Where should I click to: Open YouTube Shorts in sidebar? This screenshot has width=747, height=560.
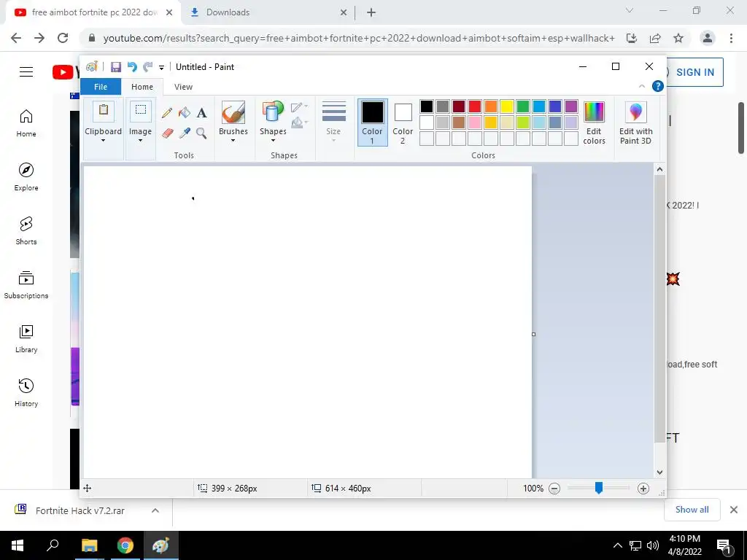(x=26, y=231)
